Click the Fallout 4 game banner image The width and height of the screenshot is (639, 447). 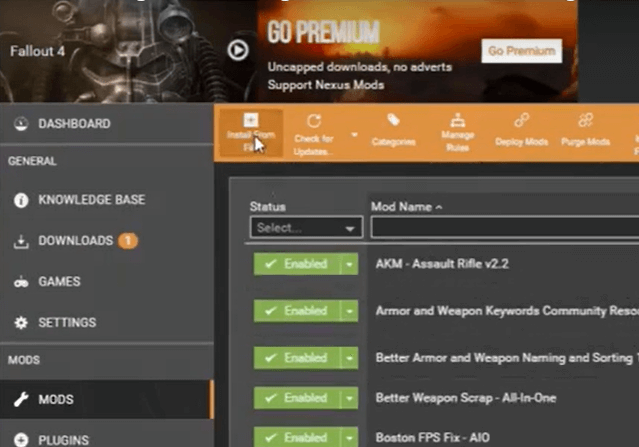[x=128, y=51]
